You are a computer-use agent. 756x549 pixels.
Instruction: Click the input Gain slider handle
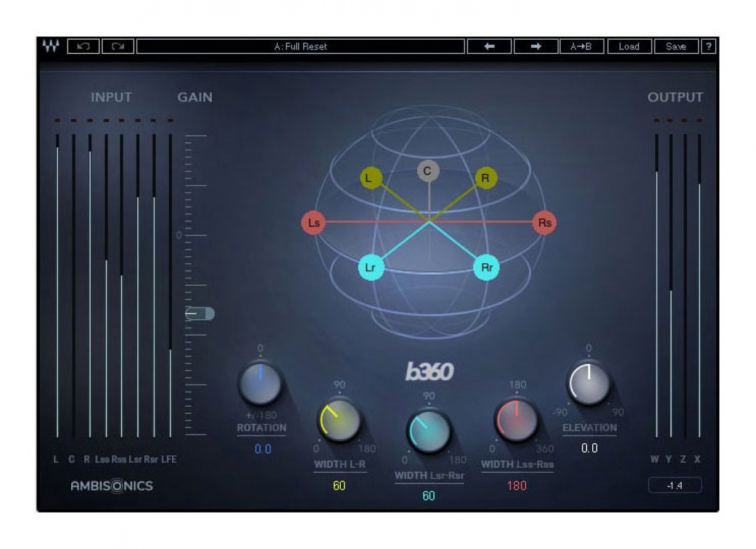200,313
